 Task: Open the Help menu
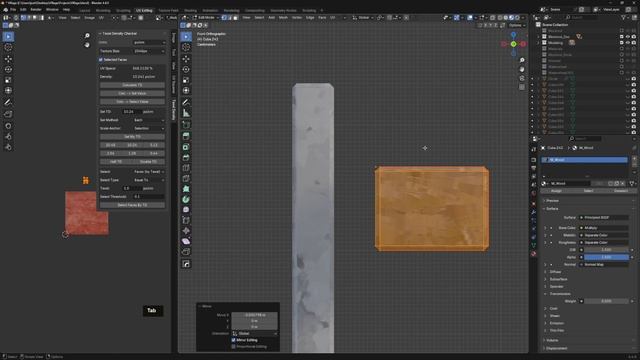[x=66, y=9]
